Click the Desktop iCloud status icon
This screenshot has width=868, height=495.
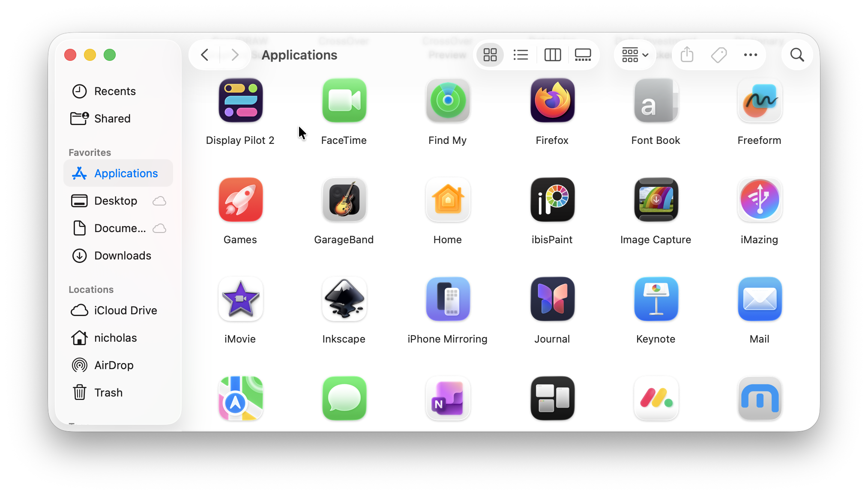(159, 201)
